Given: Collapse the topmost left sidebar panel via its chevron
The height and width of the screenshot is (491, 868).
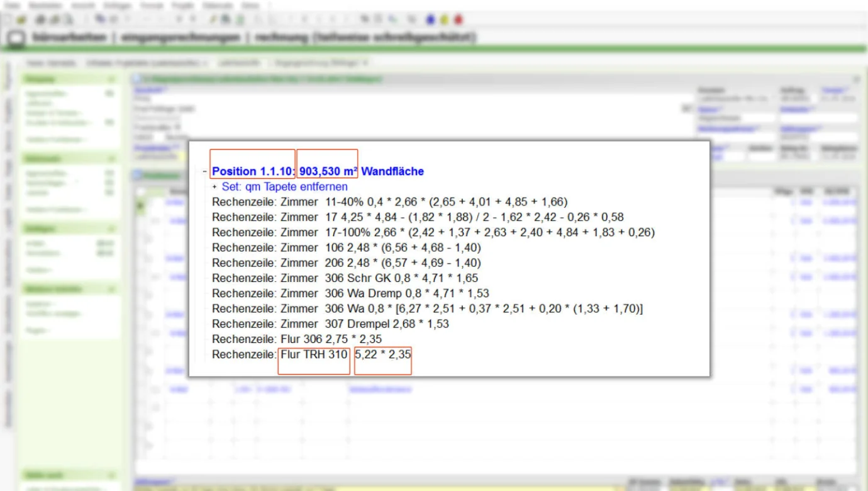Looking at the screenshot, I should point(111,80).
